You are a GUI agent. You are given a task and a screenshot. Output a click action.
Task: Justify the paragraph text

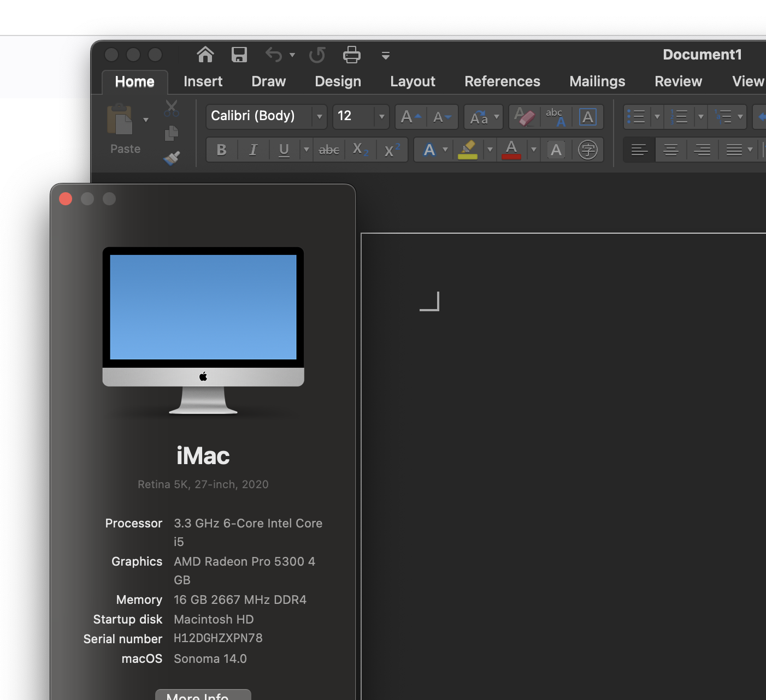coord(734,150)
